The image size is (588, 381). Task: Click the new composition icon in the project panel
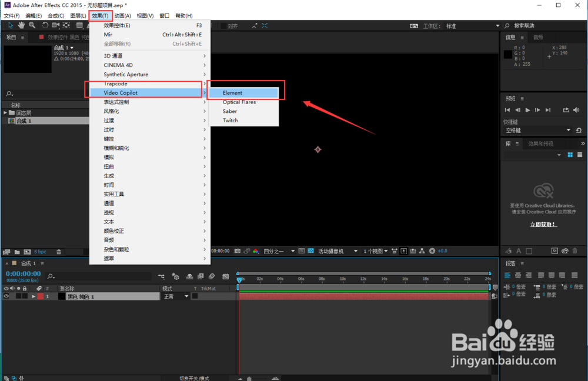point(28,252)
